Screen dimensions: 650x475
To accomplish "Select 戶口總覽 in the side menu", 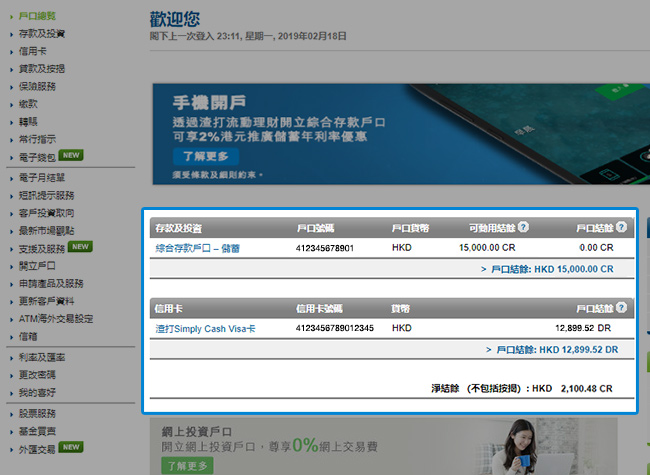I will 38,17.
